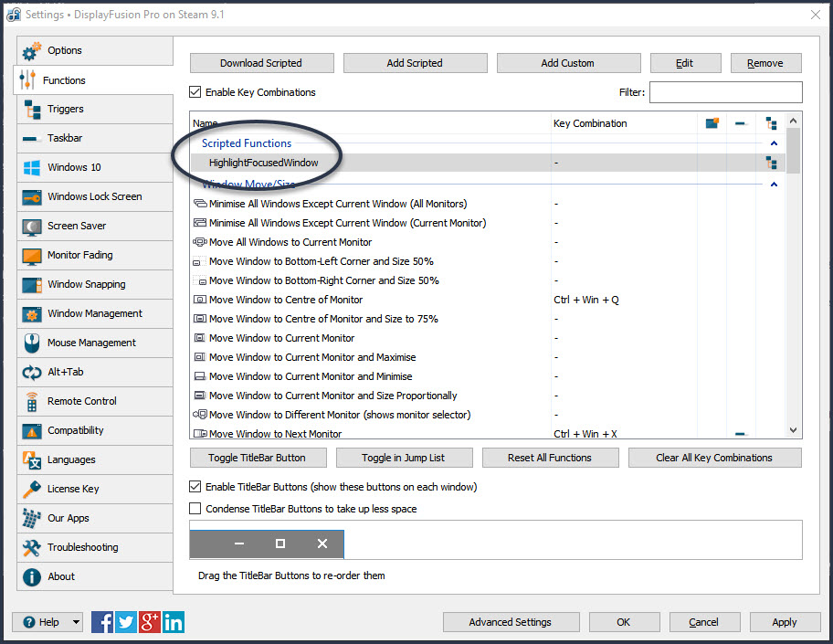833x644 pixels.
Task: Click the function list scrollbar thumb
Action: click(793, 151)
